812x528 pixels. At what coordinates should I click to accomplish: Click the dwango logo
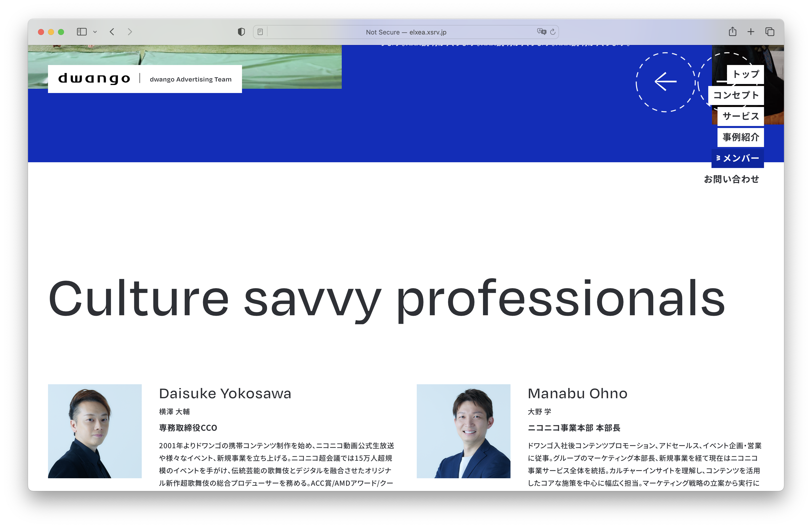94,79
